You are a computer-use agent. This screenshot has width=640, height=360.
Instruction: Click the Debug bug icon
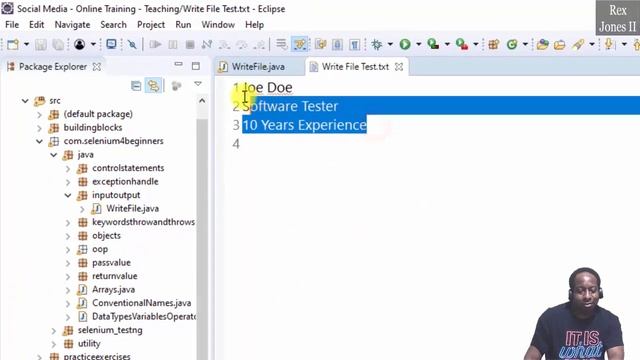tap(377, 44)
